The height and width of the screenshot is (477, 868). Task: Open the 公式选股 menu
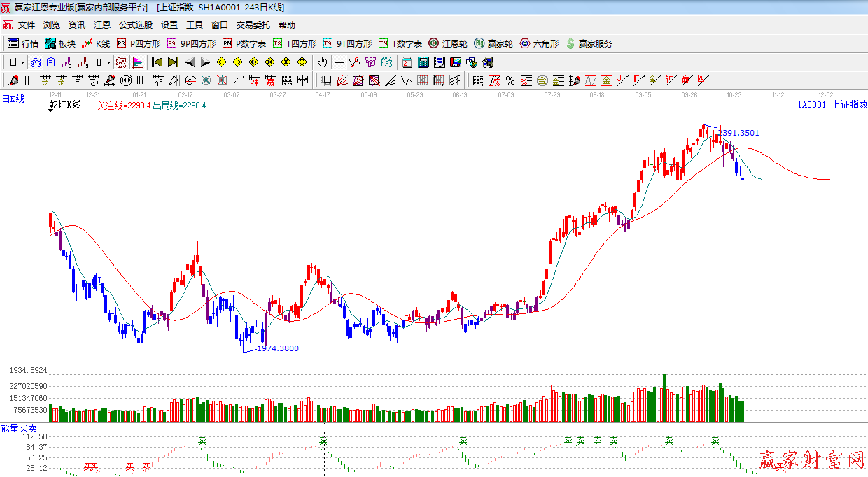[135, 25]
